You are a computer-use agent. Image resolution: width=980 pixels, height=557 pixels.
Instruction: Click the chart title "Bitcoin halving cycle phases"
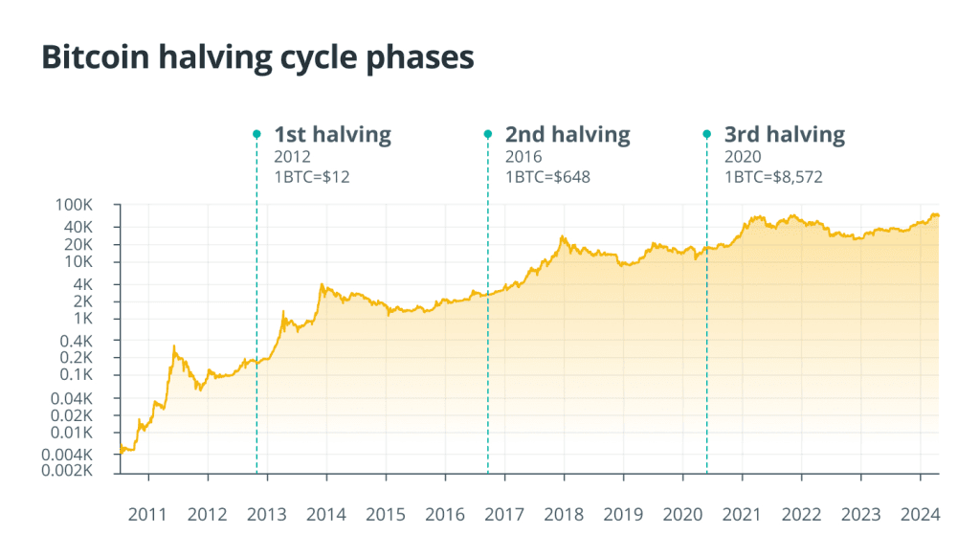(x=257, y=56)
